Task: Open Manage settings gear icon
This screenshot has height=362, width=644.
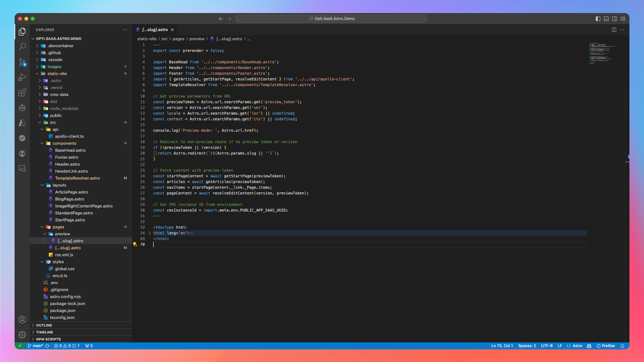Action: (x=22, y=334)
